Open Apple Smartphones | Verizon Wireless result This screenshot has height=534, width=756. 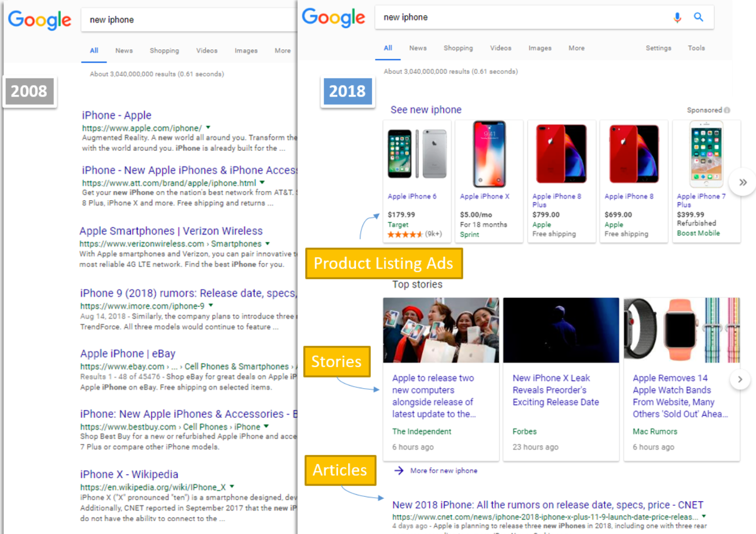(x=171, y=231)
